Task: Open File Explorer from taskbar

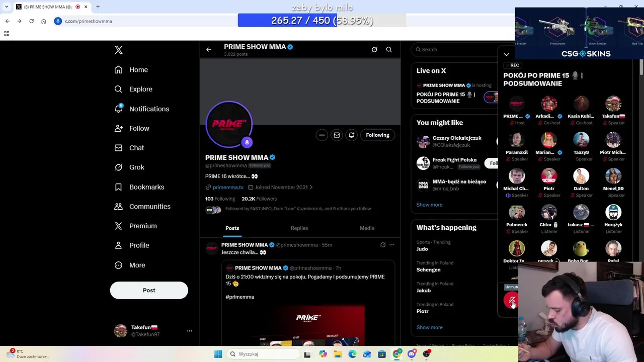Action: pyautogui.click(x=338, y=354)
